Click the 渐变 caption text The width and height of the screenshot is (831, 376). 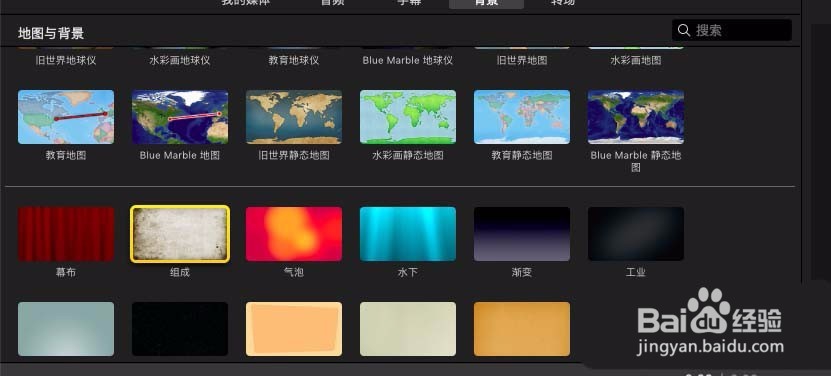pyautogui.click(x=521, y=273)
